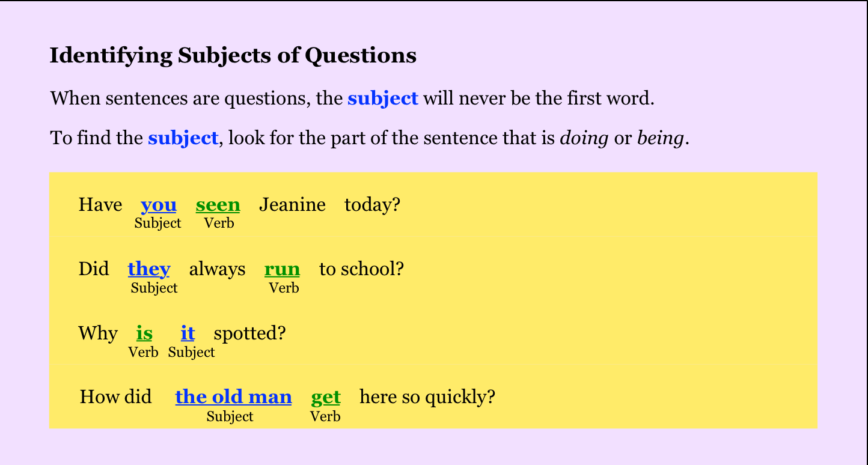Click the underlined word 'they'
This screenshot has width=868, height=465.
149,269
